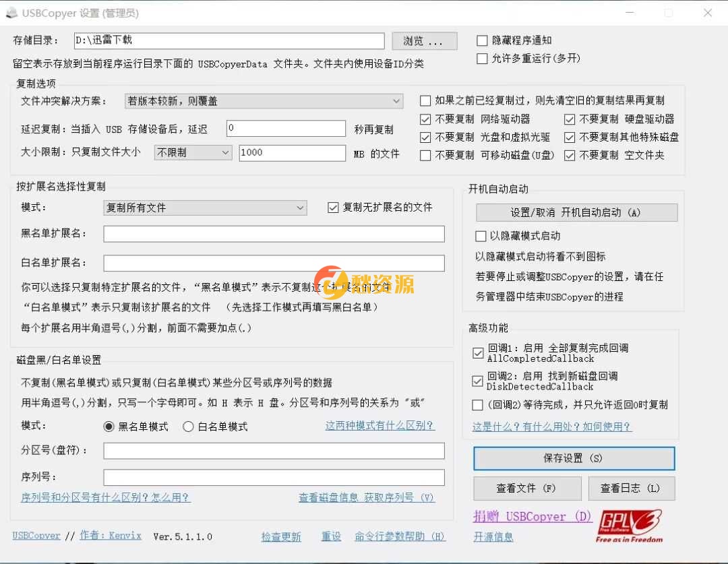This screenshot has width=728, height=564.
Task: Click 设置/取消 开机自动启动 (A) button
Action: coord(576,212)
